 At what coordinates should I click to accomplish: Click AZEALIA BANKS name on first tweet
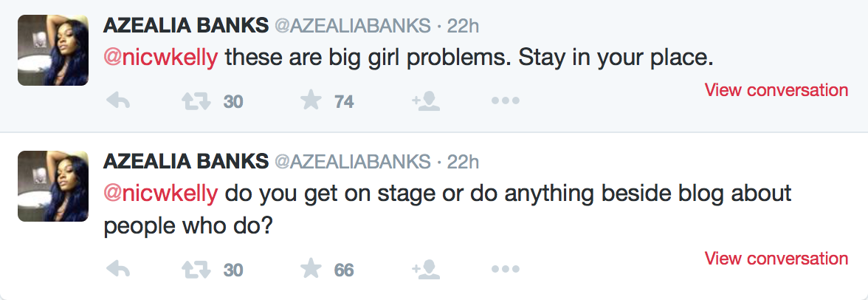(x=185, y=25)
